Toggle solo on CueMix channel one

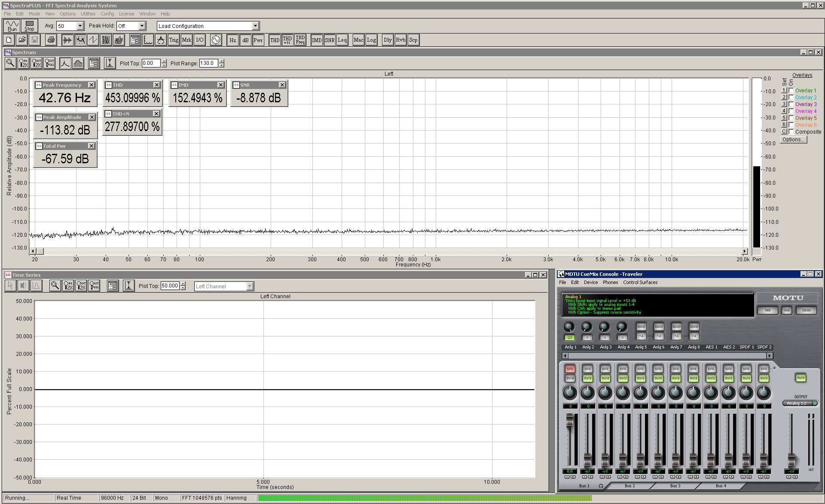point(570,369)
